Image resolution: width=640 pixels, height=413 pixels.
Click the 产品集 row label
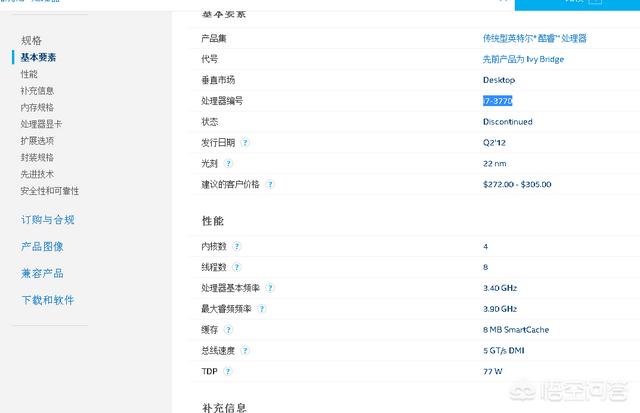(x=213, y=38)
